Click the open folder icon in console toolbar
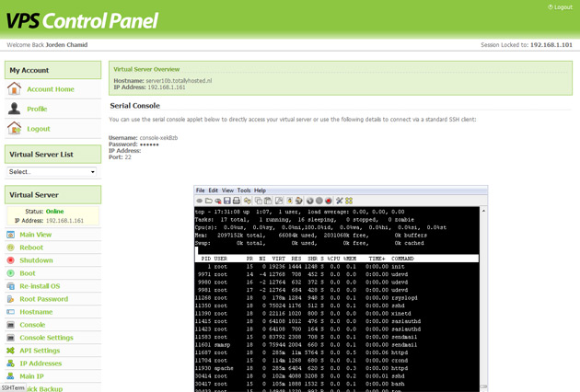 click(x=209, y=201)
